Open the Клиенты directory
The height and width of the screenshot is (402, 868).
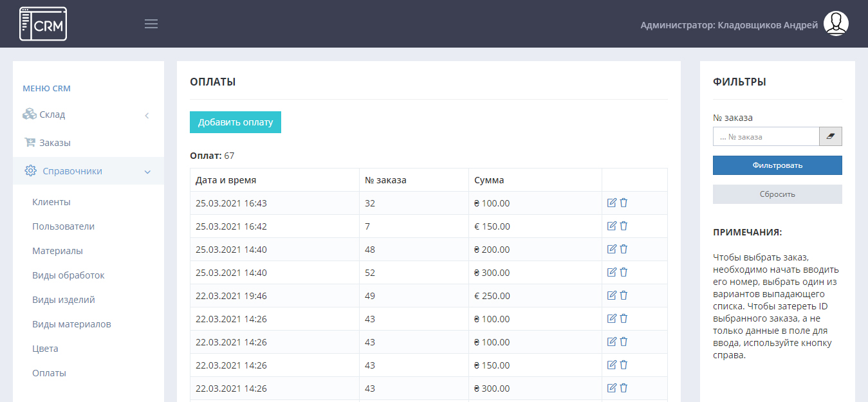(51, 202)
